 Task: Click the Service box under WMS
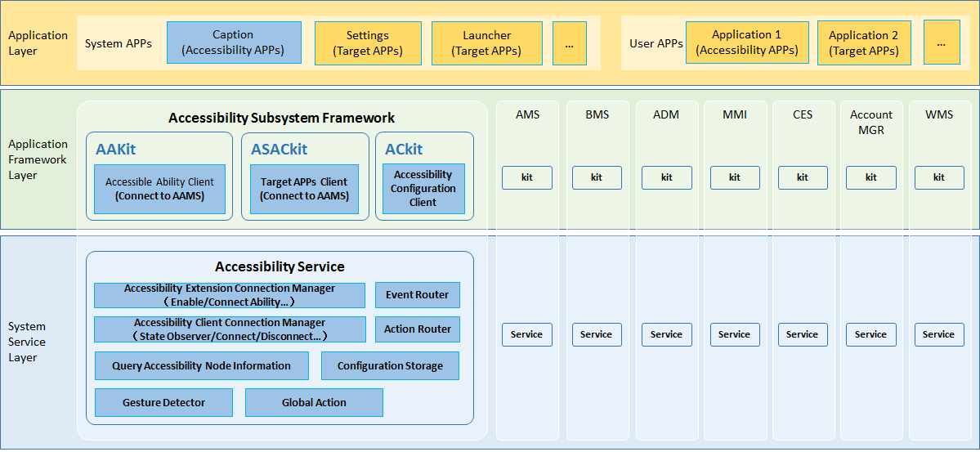coord(938,334)
